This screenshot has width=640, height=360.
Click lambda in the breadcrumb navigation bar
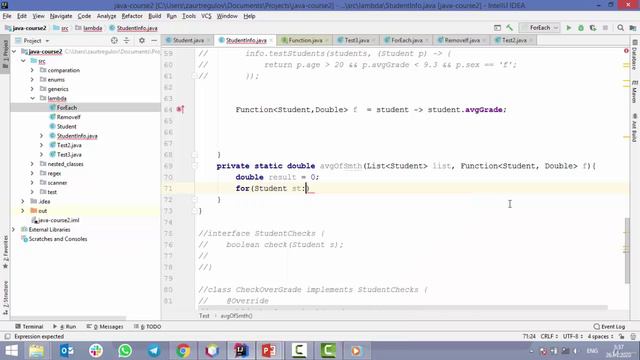tap(92, 28)
